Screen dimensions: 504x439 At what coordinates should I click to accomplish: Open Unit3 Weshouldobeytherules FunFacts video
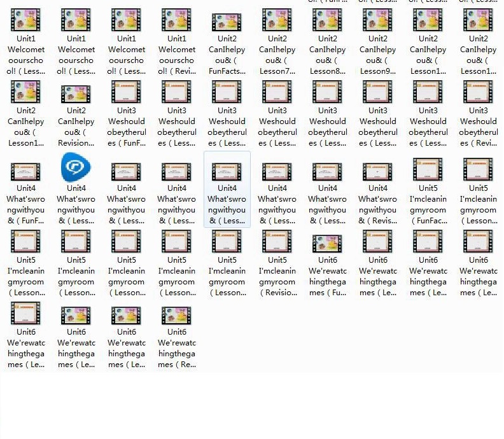coord(127,94)
